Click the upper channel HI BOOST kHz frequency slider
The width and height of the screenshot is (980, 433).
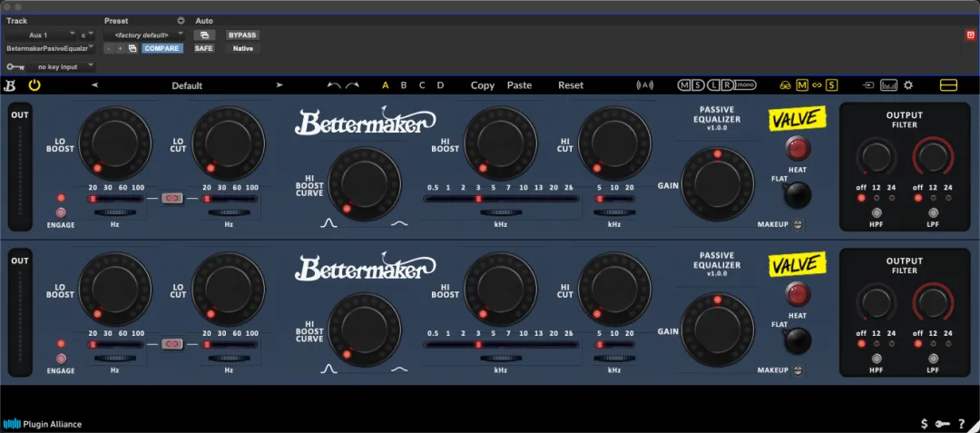(x=501, y=199)
